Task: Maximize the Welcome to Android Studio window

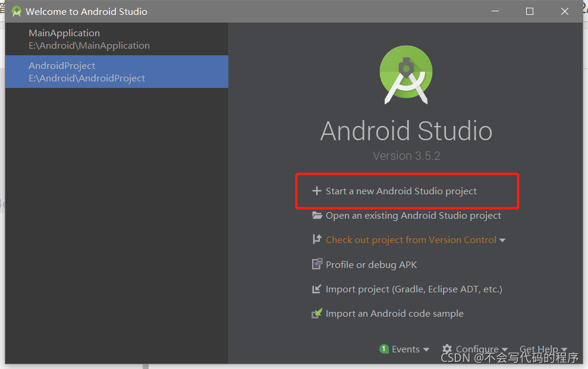Action: coord(530,11)
